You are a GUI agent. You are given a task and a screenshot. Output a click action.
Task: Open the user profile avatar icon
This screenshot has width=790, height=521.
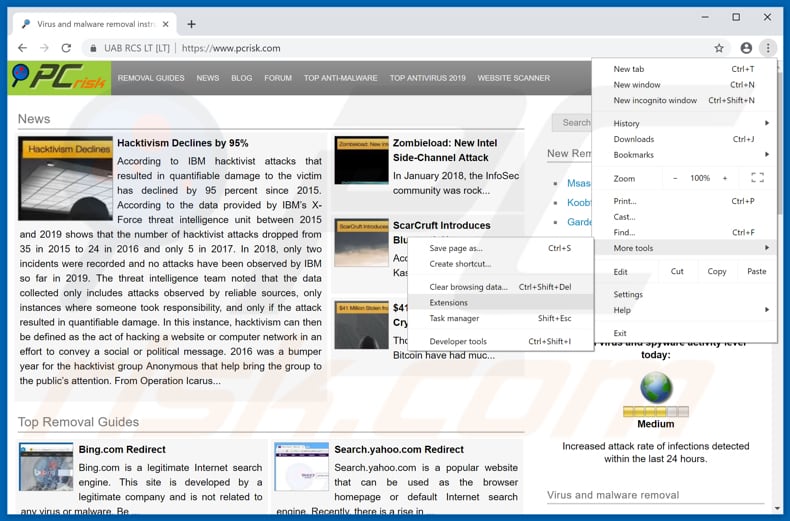(x=746, y=48)
